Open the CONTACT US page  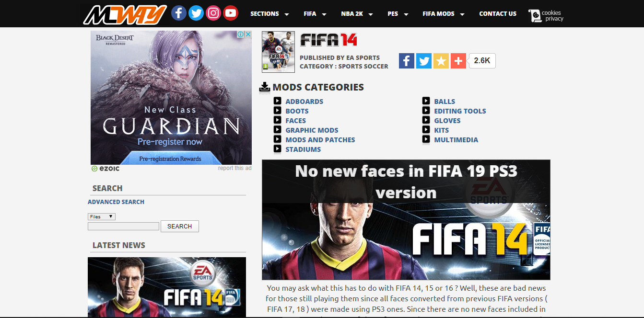coord(498,14)
